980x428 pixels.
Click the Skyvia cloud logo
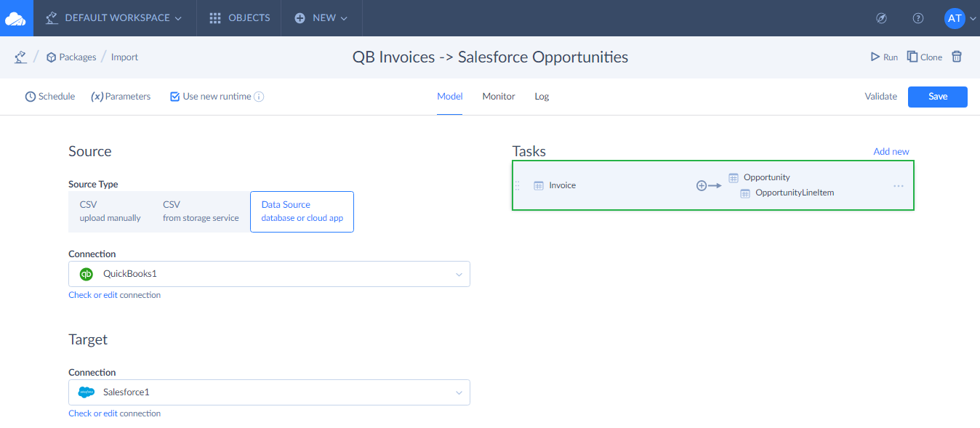pyautogui.click(x=16, y=18)
